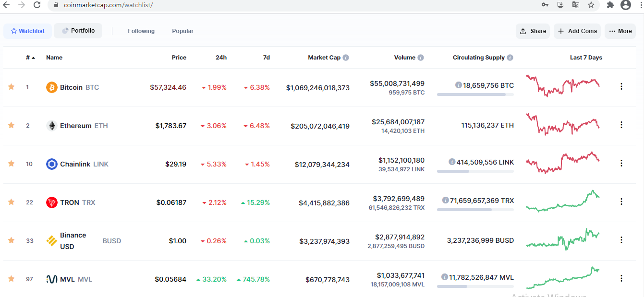The image size is (644, 297).
Task: Click the saved passwords key icon
Action: click(545, 5)
